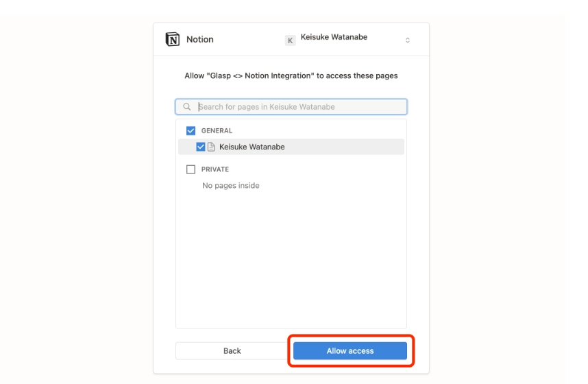This screenshot has height=384, width=588.
Task: Click the No pages inside text
Action: 231,185
